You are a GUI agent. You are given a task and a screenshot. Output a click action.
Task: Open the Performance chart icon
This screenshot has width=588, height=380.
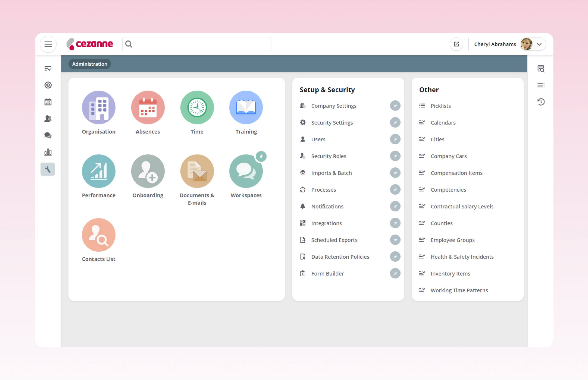point(99,171)
